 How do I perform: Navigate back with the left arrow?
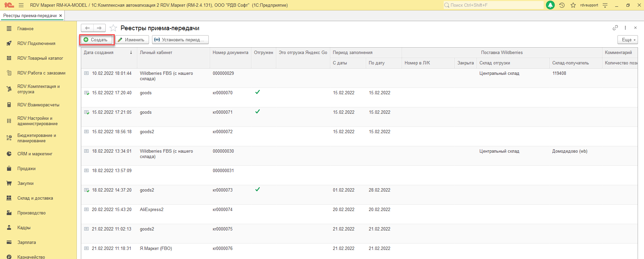pyautogui.click(x=87, y=28)
